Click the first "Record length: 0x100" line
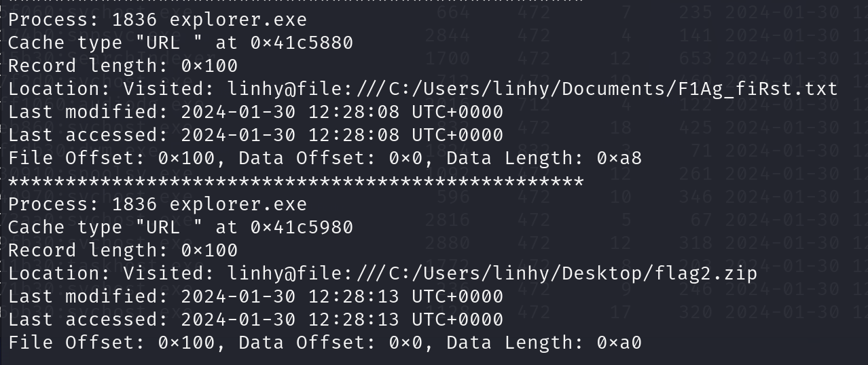The width and height of the screenshot is (868, 365). [122, 66]
